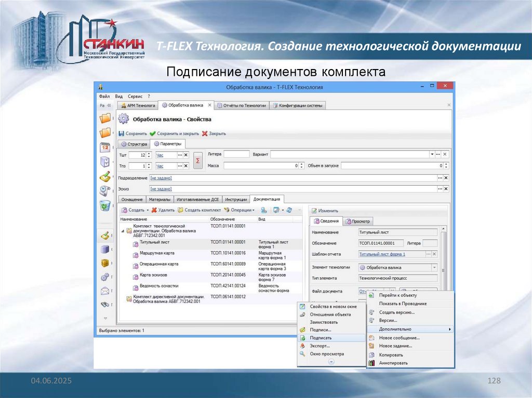This screenshot has height=398, width=532.
Task: Open the Создать dropdown arrow
Action: pos(148,210)
